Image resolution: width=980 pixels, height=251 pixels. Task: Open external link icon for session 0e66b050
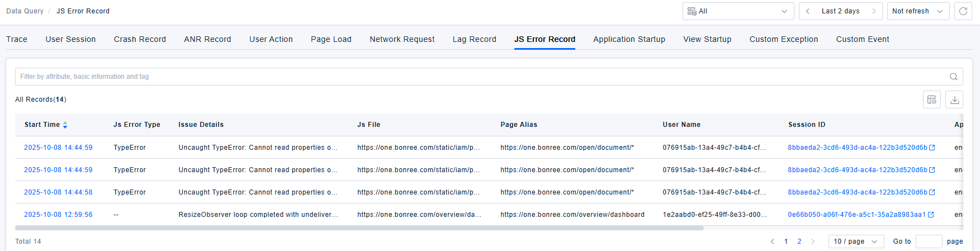(x=931, y=215)
